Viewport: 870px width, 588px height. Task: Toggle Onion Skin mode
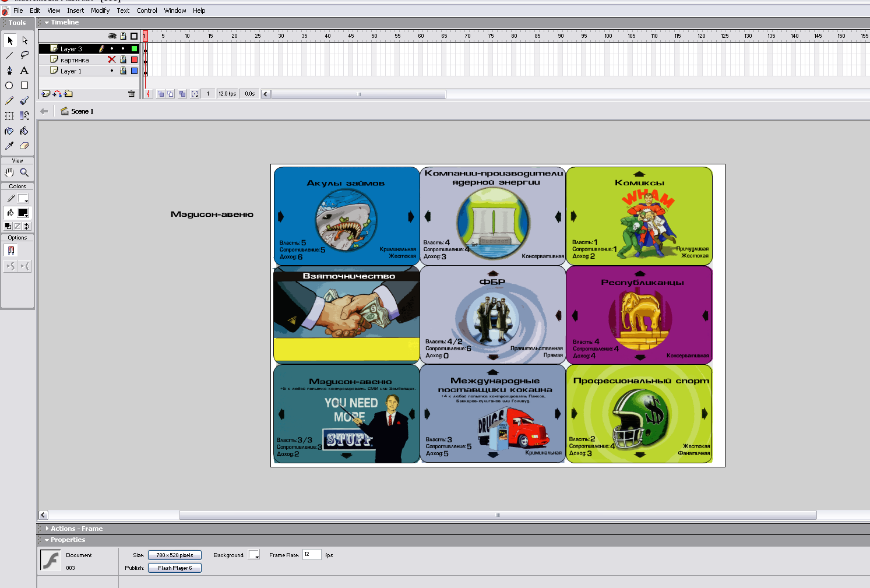[161, 94]
